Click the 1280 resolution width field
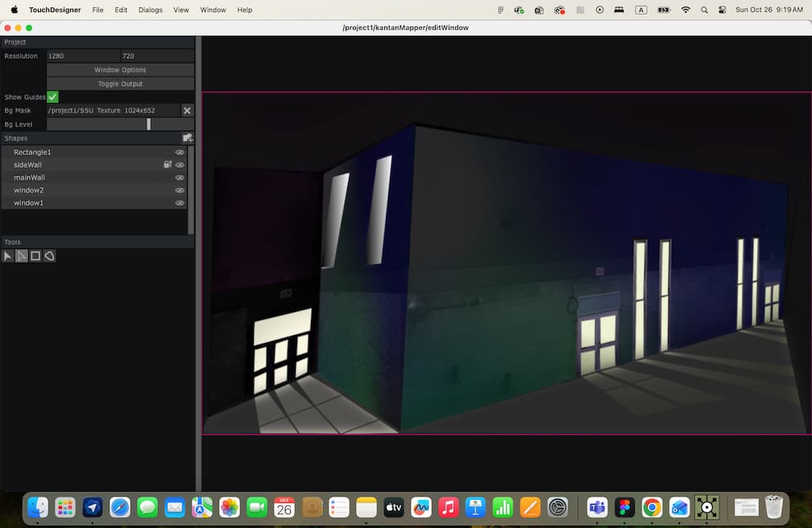The image size is (812, 528). click(x=81, y=55)
